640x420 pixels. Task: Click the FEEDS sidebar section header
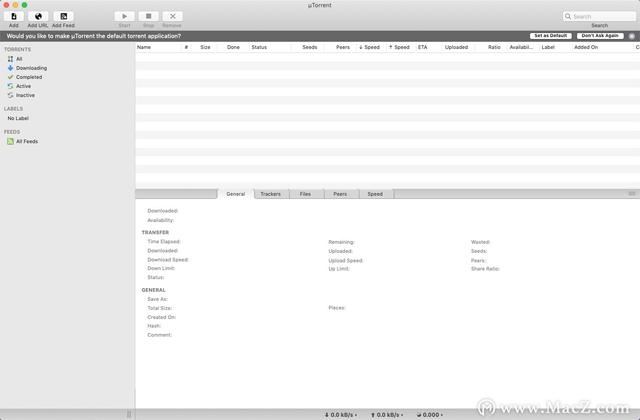coord(12,132)
